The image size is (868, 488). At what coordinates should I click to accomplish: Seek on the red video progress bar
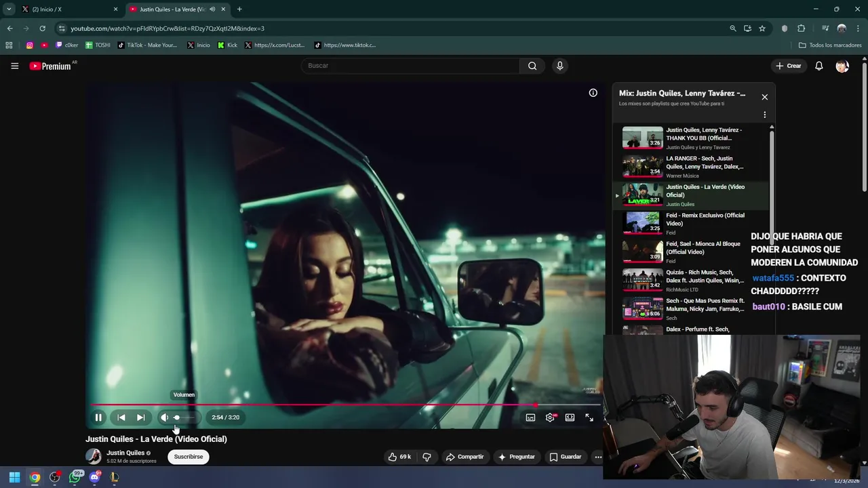(346, 405)
